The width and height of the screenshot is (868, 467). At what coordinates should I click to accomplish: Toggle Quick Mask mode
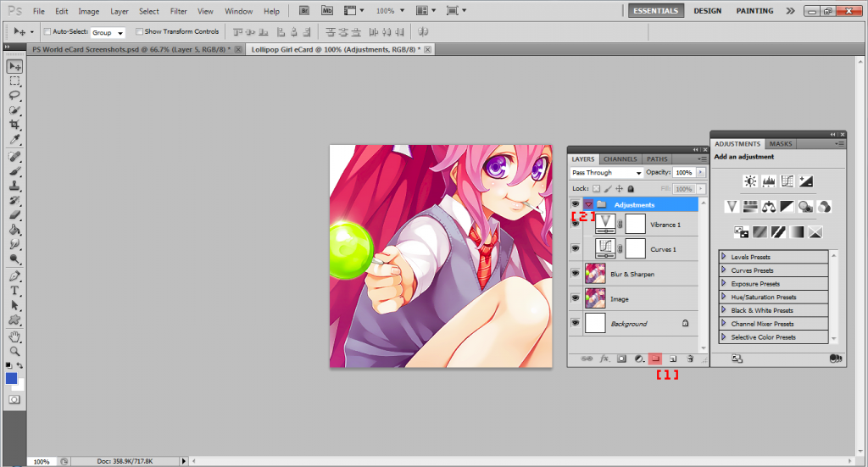pyautogui.click(x=14, y=399)
